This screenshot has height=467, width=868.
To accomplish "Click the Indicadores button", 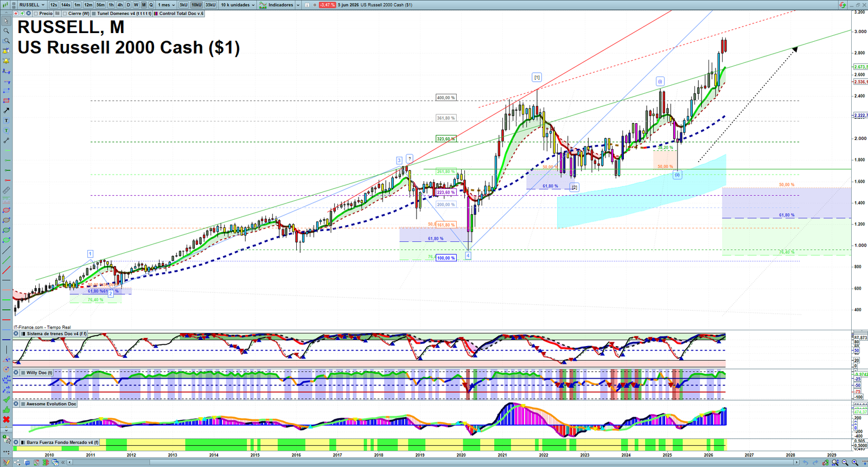I will [x=276, y=5].
